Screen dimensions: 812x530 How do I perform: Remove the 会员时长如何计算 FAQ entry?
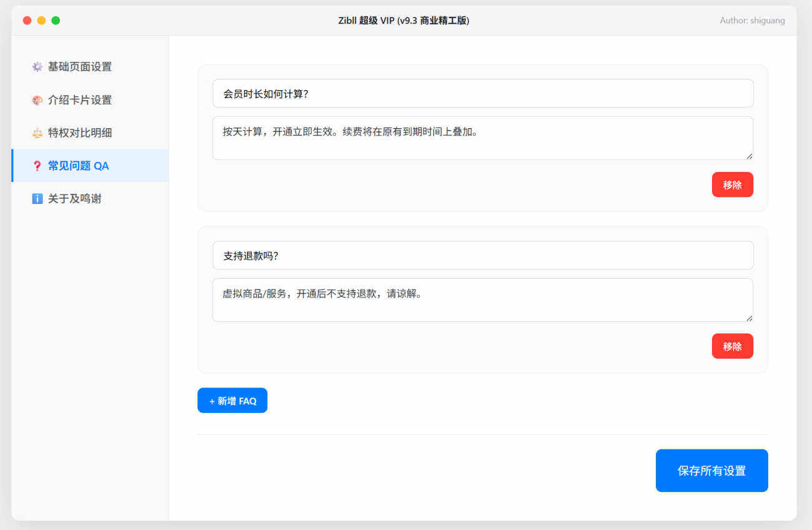click(x=732, y=185)
